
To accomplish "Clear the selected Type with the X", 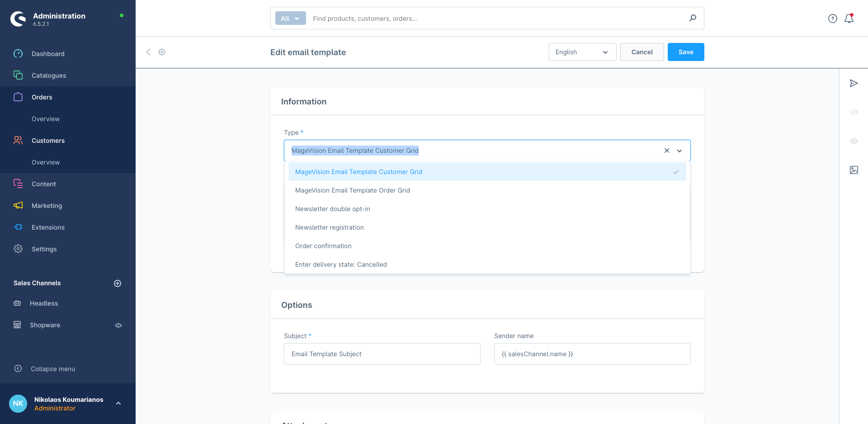I will (667, 151).
